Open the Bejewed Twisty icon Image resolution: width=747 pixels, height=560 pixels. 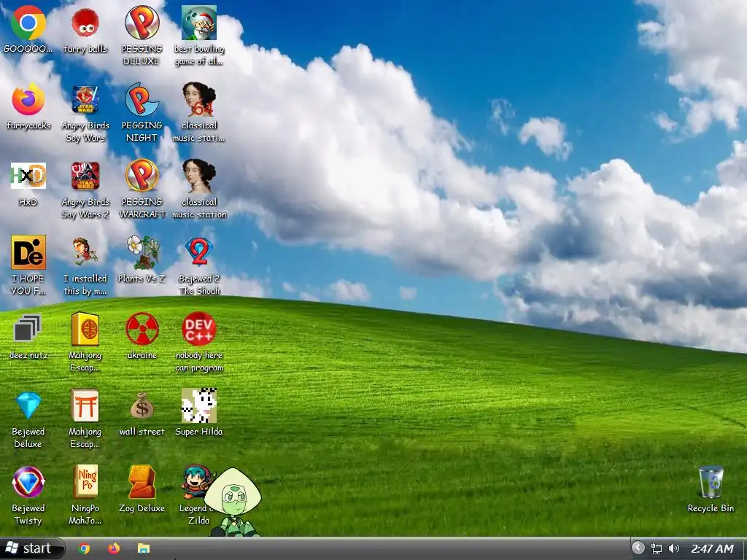pos(28,482)
